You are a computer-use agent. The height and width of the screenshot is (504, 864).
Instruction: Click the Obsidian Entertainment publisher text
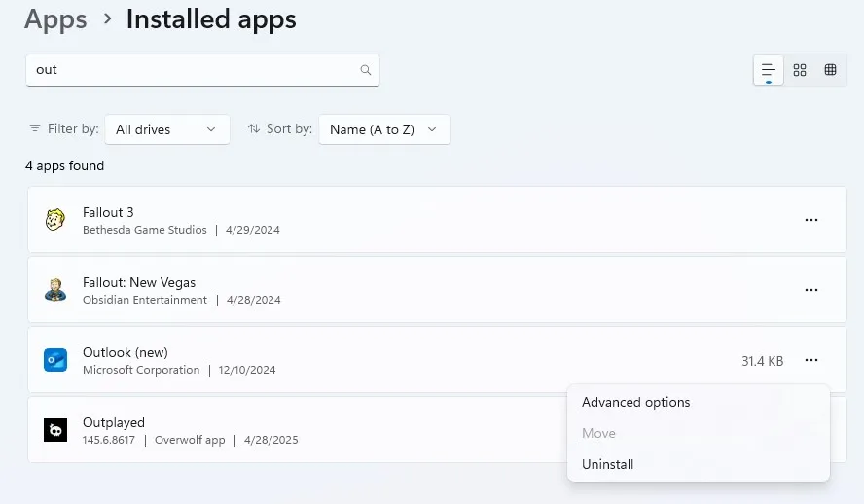tap(145, 300)
